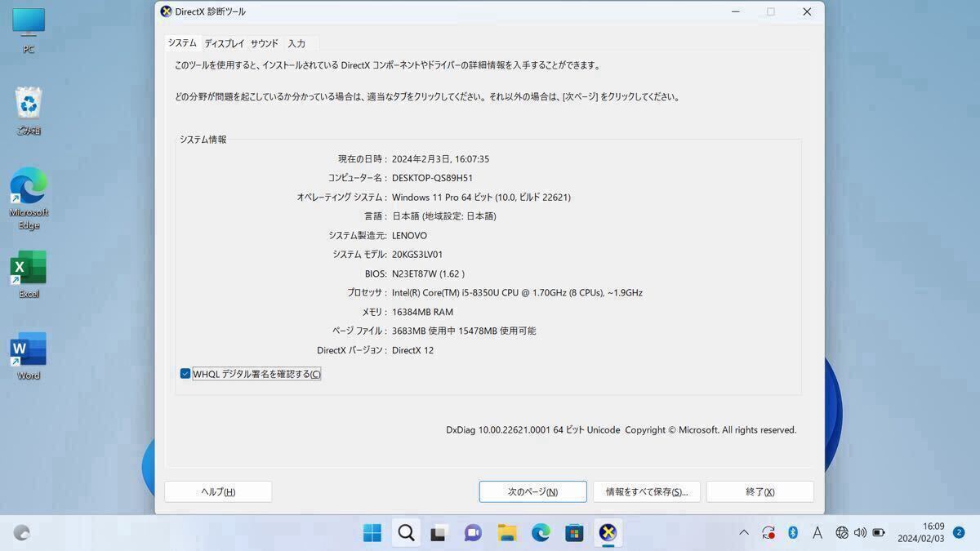Click current date 2024年2月3日, 16:07:35
980x551 pixels.
click(x=440, y=159)
